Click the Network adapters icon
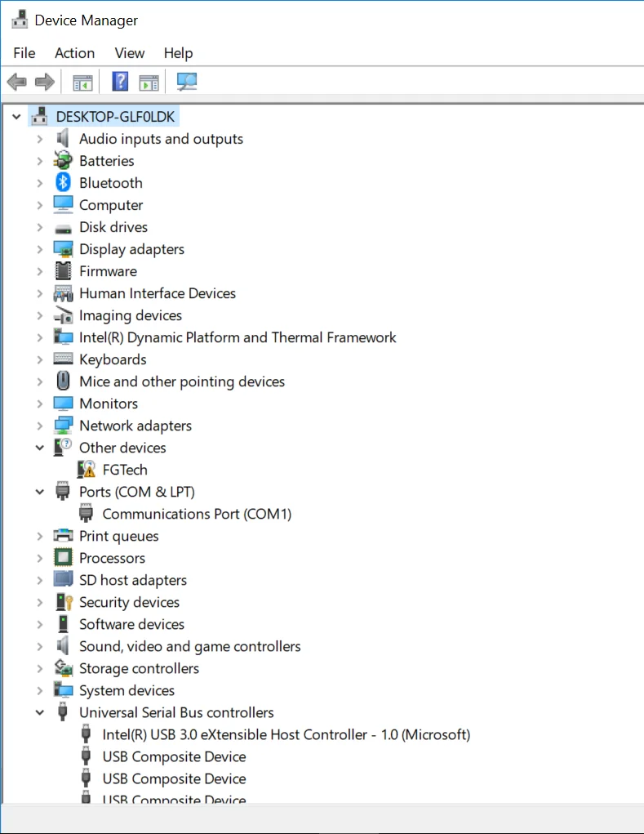 point(63,425)
